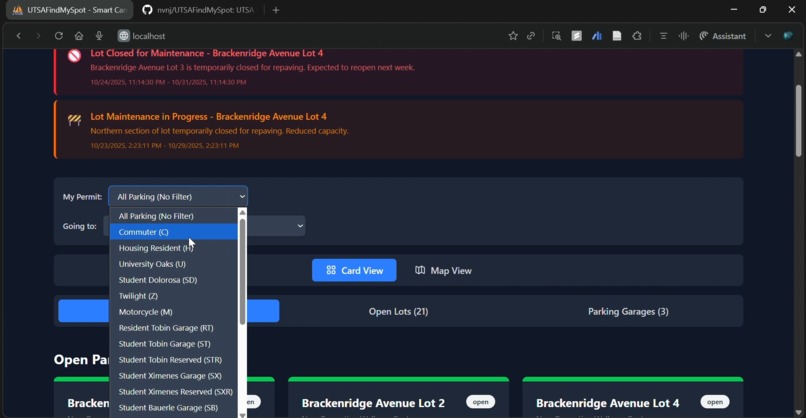Screen dimensions: 806x418
Task: Choose Student Ximenes Reserved (SXR) option
Action: click(173, 391)
